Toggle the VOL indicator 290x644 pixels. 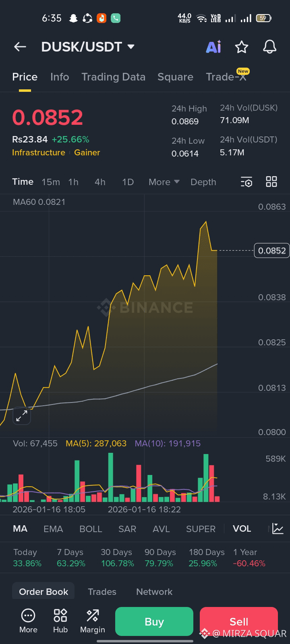242,529
